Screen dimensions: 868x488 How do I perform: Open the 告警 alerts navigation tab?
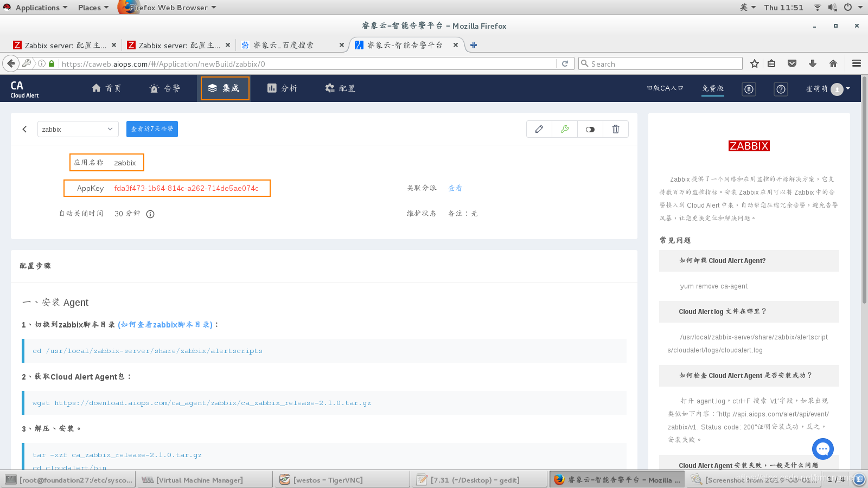[165, 88]
